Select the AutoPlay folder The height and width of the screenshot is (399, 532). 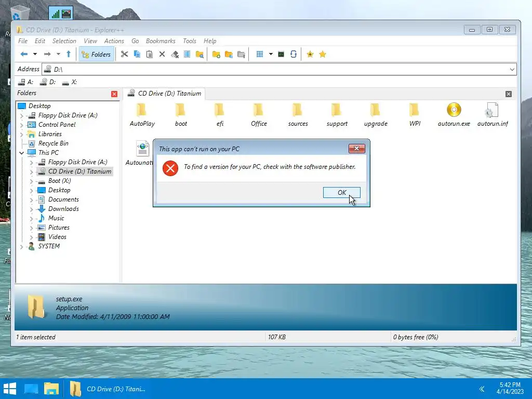pyautogui.click(x=142, y=115)
